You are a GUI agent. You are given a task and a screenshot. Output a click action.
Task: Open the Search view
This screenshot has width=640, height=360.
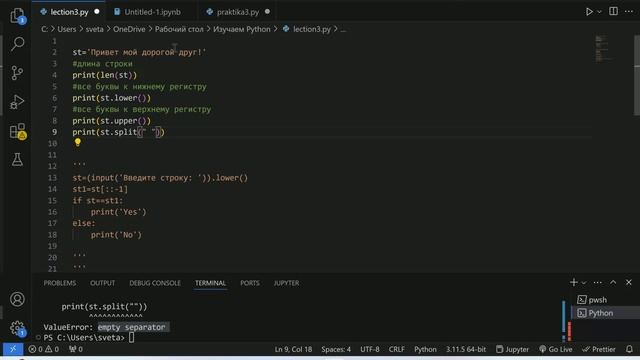17,44
